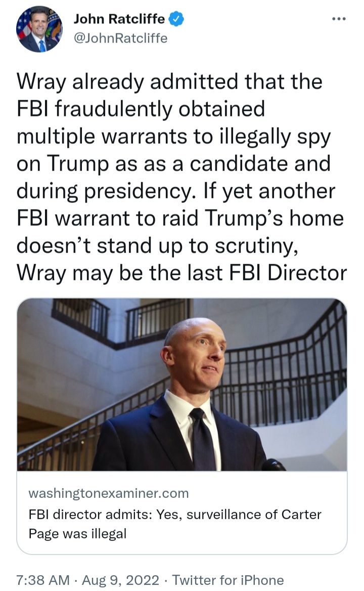Screen dimensions: 364x591
Task: Open John Ratcliffe's profile avatar
Action: [x=39, y=29]
